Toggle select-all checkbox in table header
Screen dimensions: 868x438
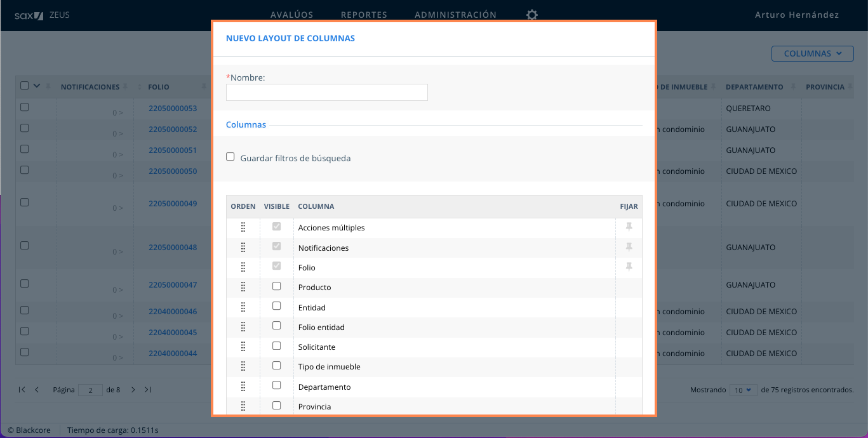(x=25, y=86)
